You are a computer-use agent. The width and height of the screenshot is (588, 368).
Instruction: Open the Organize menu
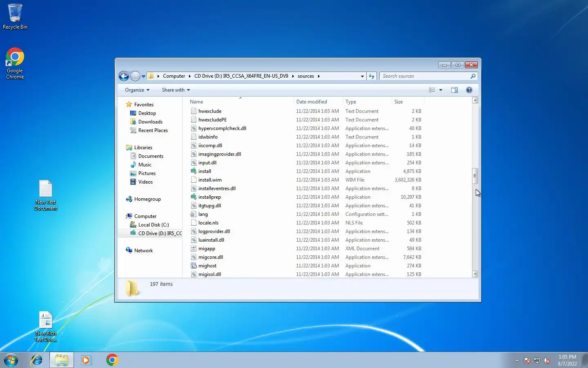137,90
